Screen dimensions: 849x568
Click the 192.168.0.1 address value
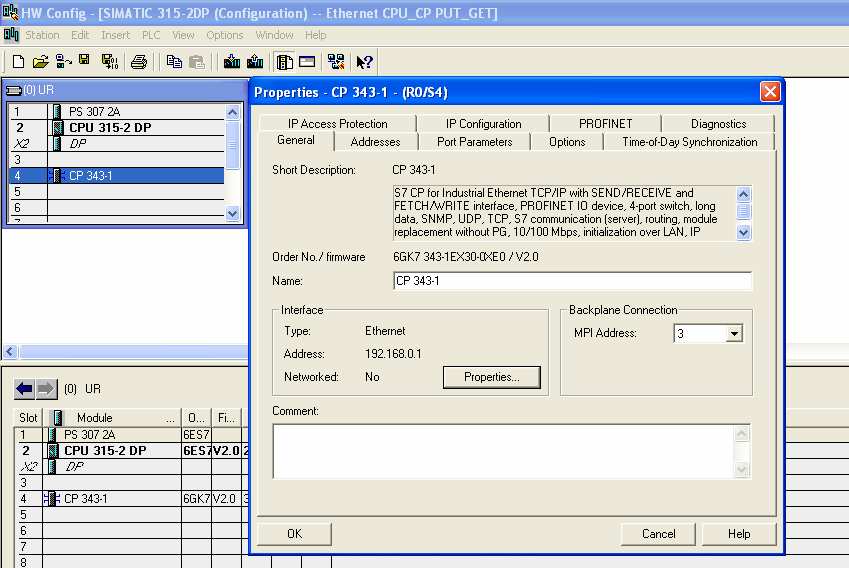click(393, 354)
